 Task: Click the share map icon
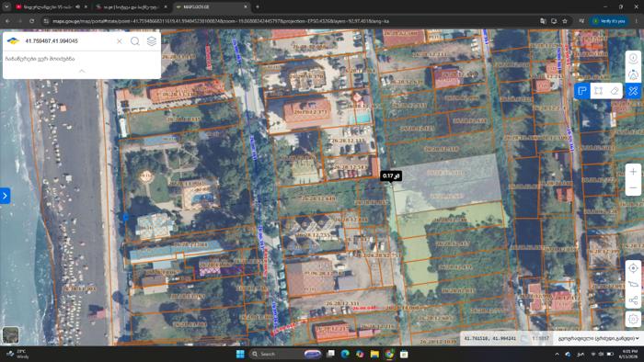(633, 300)
